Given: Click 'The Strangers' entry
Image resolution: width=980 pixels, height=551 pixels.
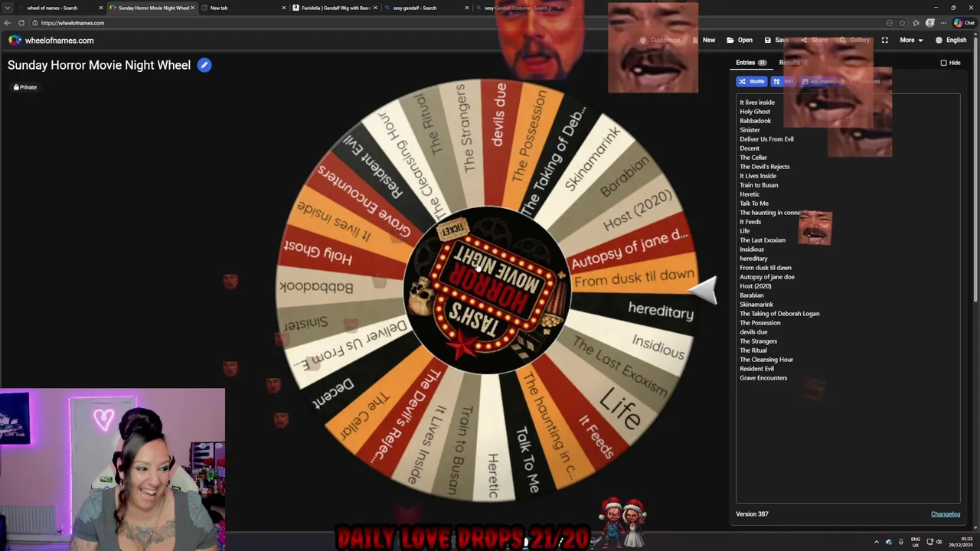Looking at the screenshot, I should (758, 341).
